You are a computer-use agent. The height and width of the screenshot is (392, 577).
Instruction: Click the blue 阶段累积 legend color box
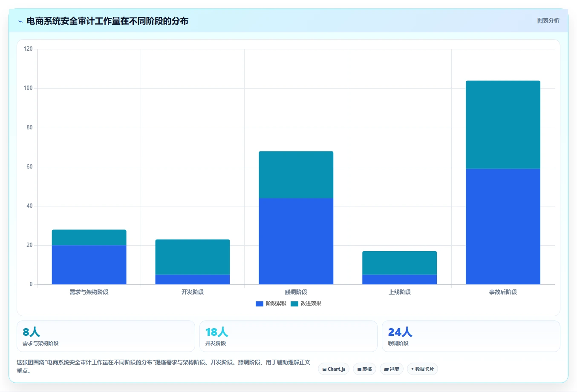pyautogui.click(x=260, y=304)
